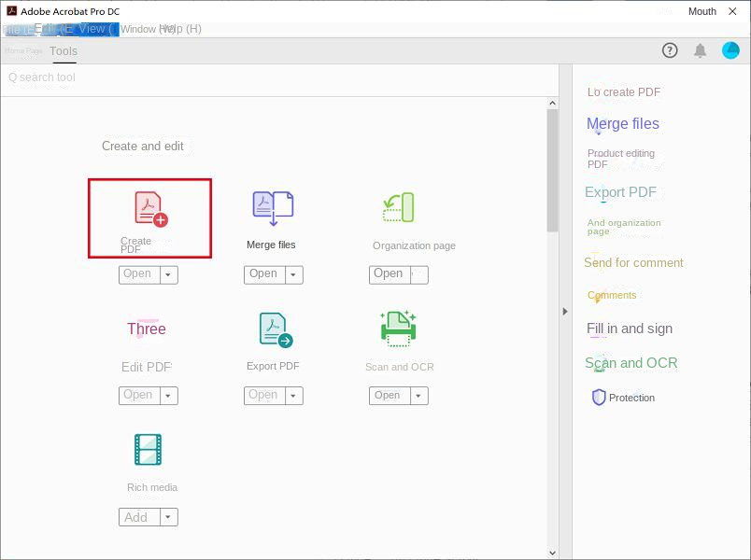Open the Scan and OCR printer icon
Screen dimensions: 751x560
click(x=398, y=329)
